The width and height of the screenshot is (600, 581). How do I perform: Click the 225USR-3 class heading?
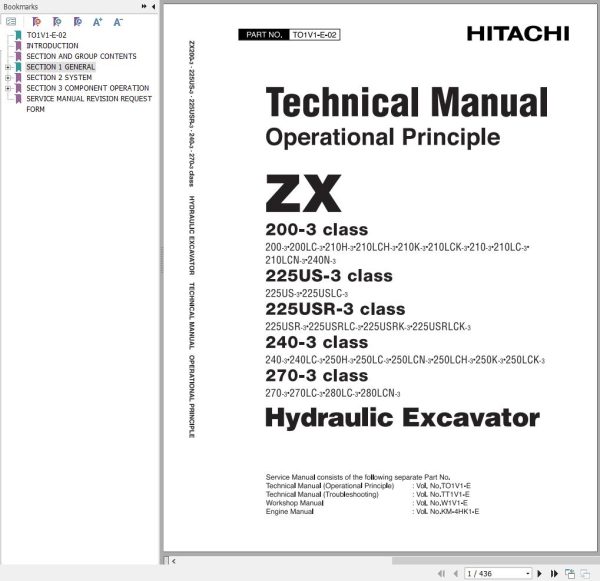335,309
